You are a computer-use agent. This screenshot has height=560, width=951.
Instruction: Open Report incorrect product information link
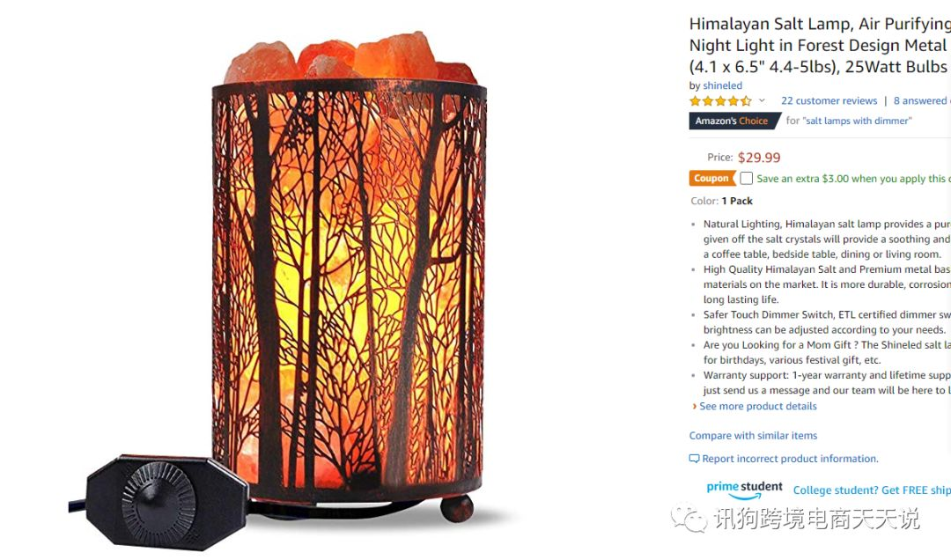pyautogui.click(x=790, y=459)
